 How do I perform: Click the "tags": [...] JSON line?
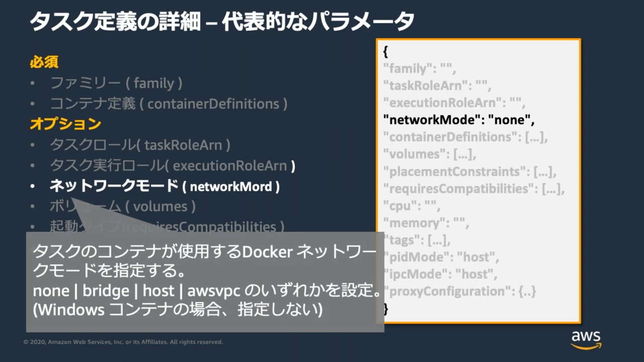417,240
